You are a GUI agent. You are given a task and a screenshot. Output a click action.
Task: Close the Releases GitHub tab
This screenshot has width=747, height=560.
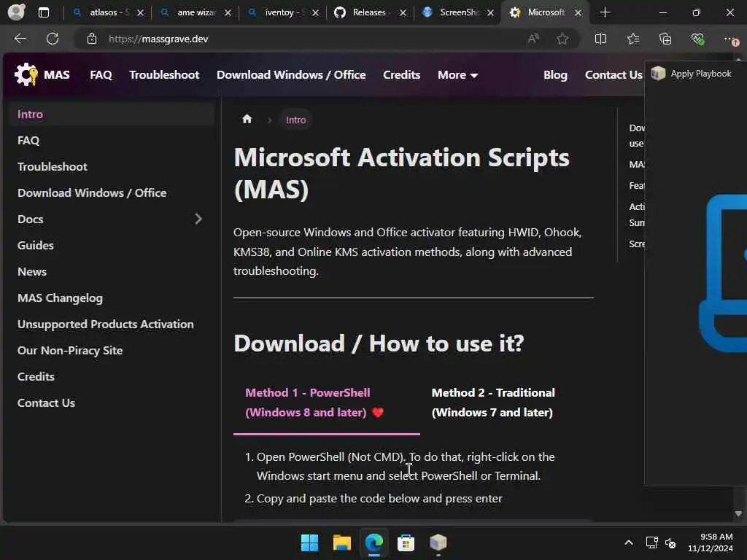point(403,13)
